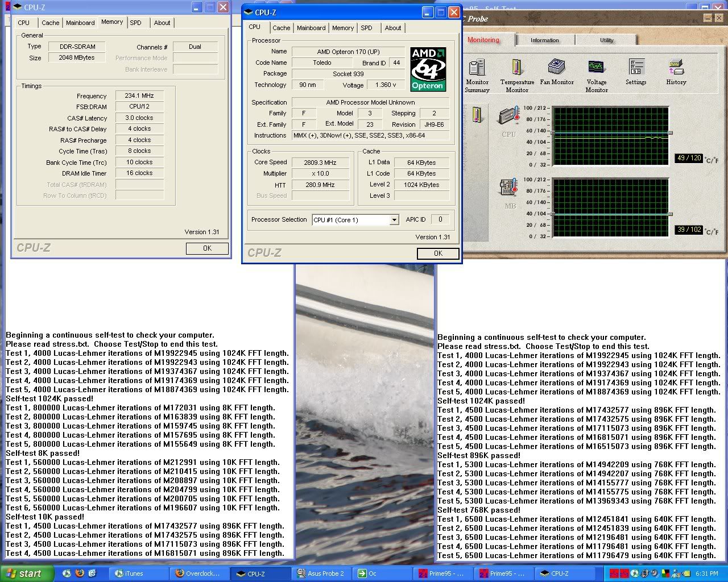
Task: Select the Cache tab in the front CPU-Z window
Action: click(x=281, y=28)
